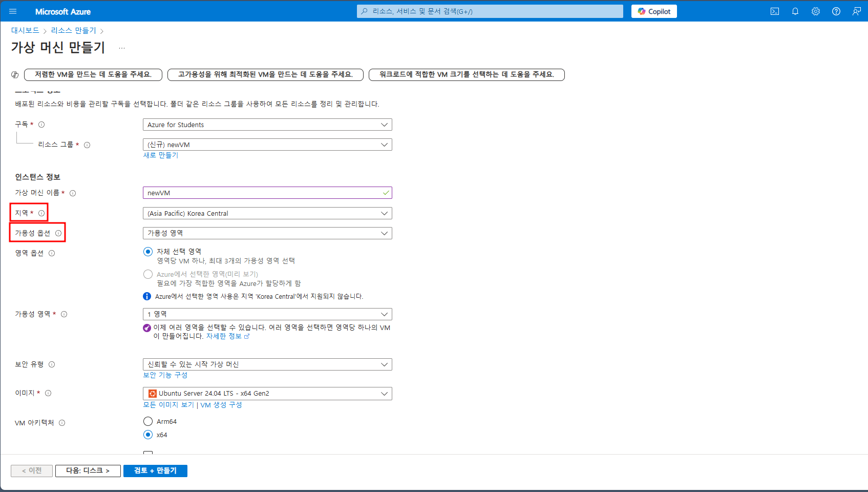Open the settings gear in header
868x492 pixels.
(816, 11)
